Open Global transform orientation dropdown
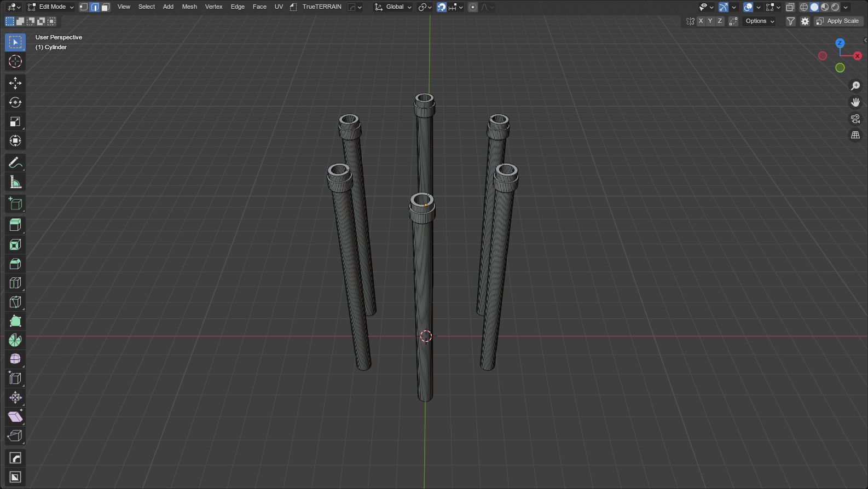 click(x=393, y=7)
